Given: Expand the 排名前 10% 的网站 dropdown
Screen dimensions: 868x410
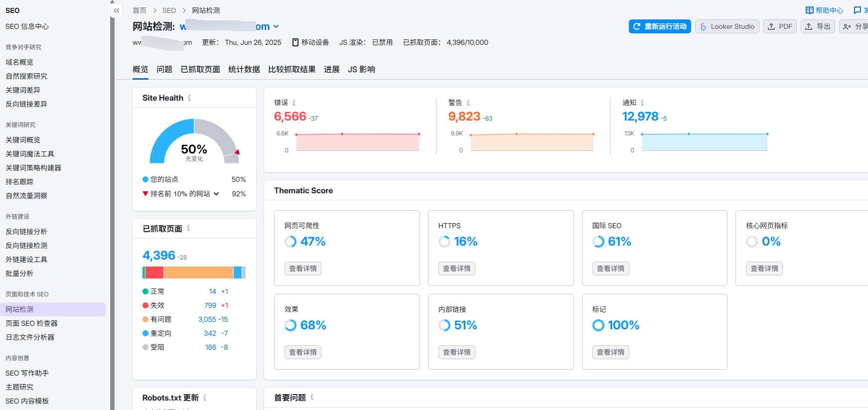Looking at the screenshot, I should pos(216,194).
